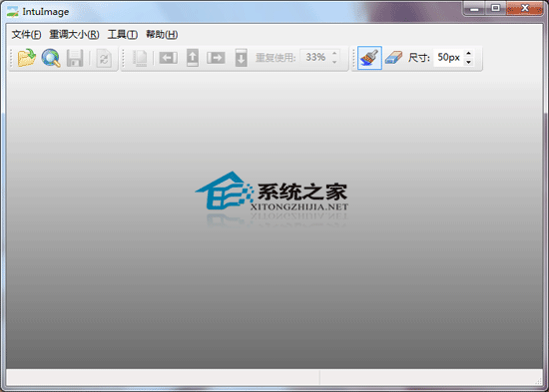Click the refresh page icon
The width and height of the screenshot is (549, 392).
pyautogui.click(x=104, y=58)
